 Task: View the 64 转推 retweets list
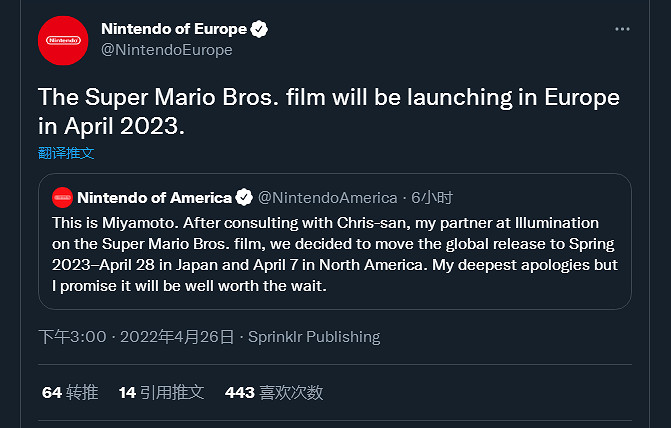pos(70,393)
